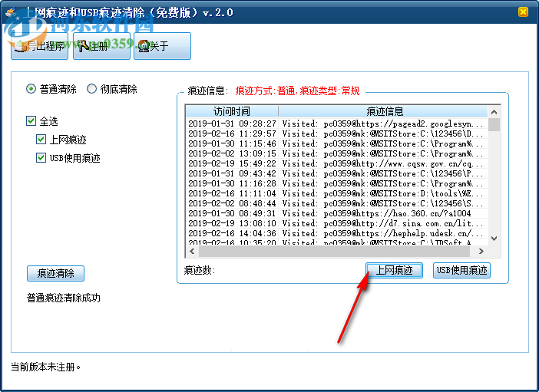The image size is (539, 392).
Task: Click the googlesyn visited entry
Action: click(x=336, y=124)
